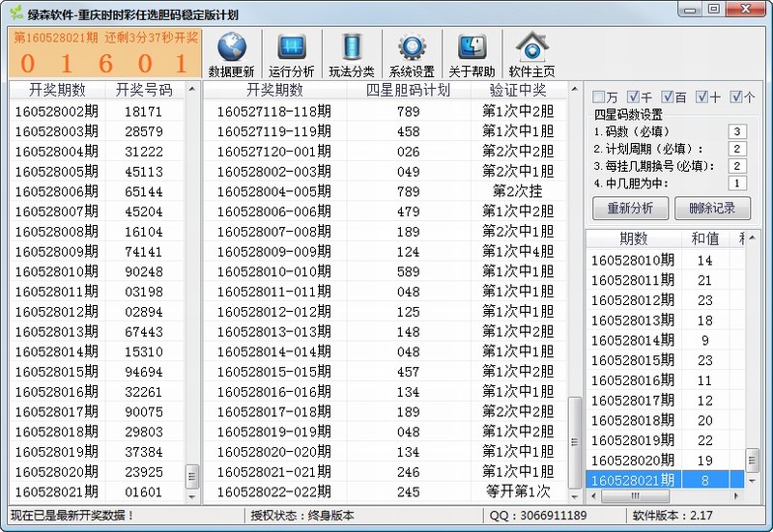Open 系统设置 gear icon
Image resolution: width=773 pixels, height=532 pixels.
(412, 48)
